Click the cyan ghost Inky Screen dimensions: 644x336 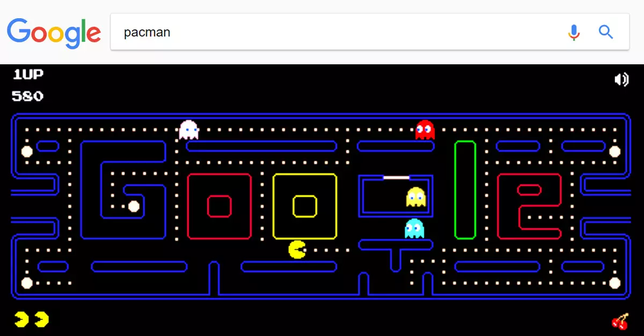point(414,228)
